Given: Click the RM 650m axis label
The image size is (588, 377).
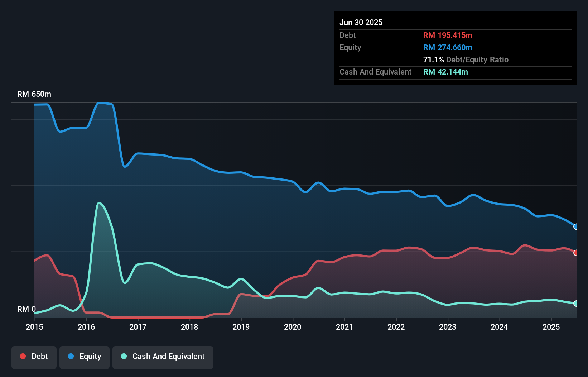Looking at the screenshot, I should (x=34, y=94).
